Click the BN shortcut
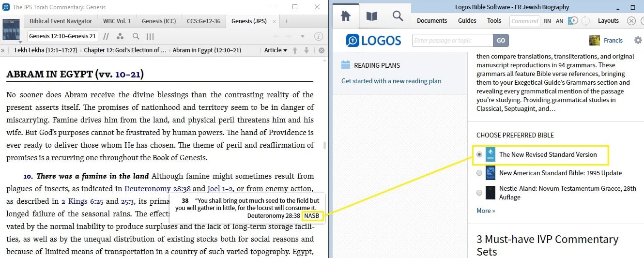Screen dimensions: 644x258 click(x=547, y=21)
